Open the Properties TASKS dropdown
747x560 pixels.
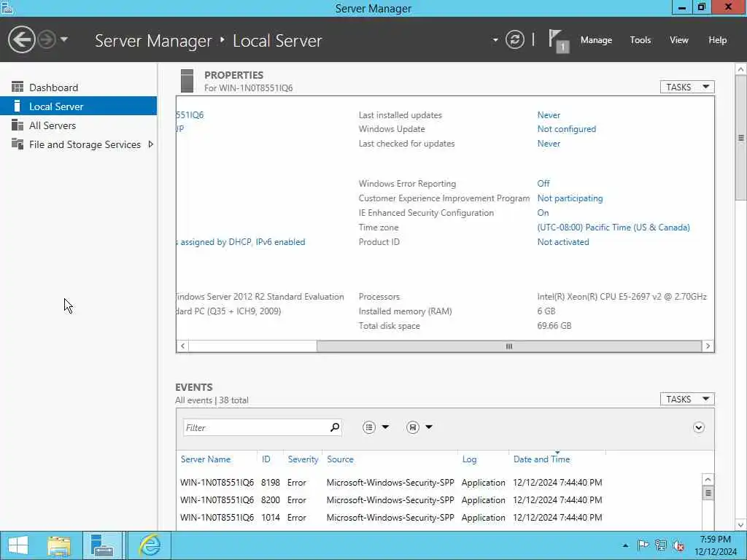tap(687, 87)
